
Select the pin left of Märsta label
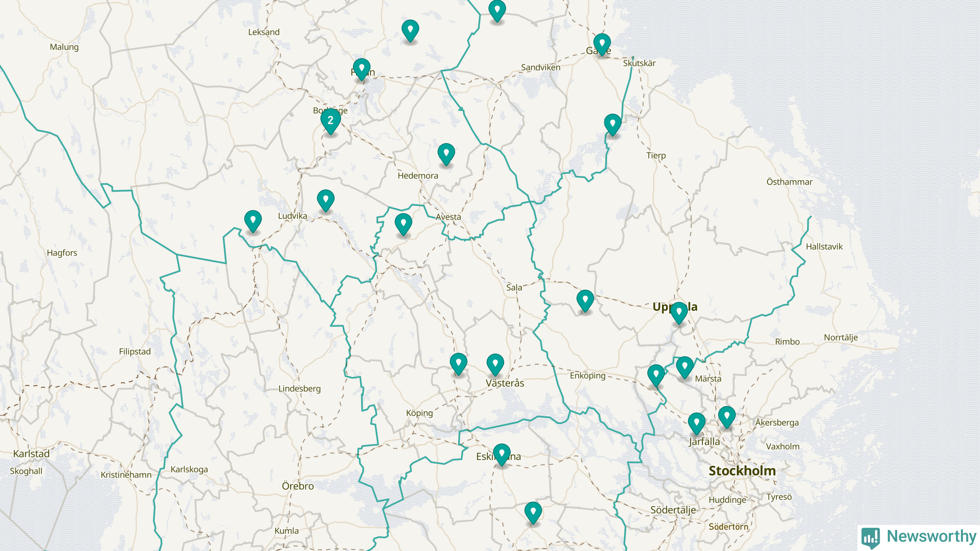684,367
